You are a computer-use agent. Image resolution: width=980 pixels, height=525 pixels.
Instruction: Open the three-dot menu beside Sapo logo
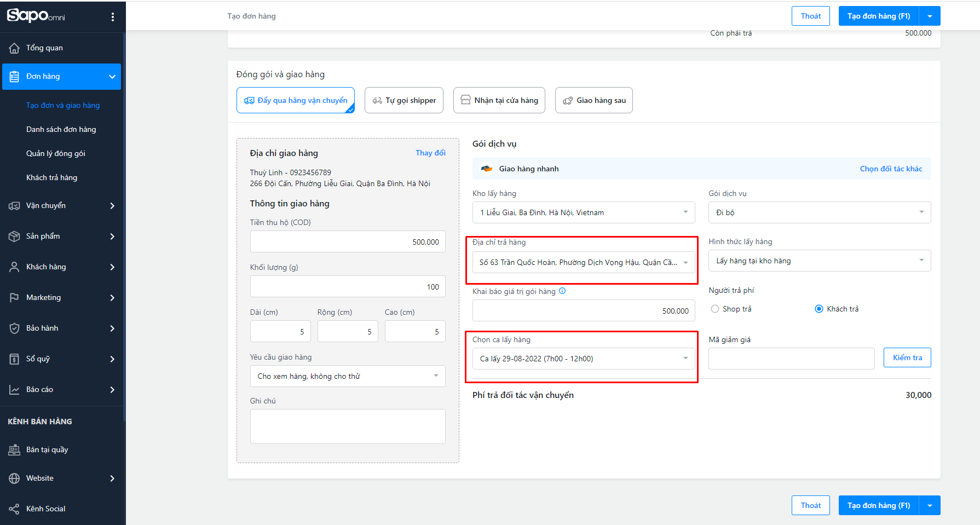tap(113, 17)
